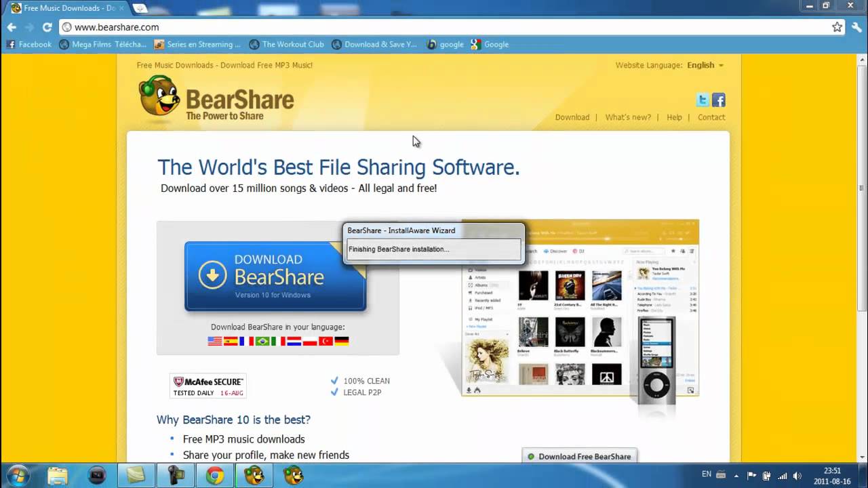Open the Help link in site navigation
868x488 pixels.
coord(674,117)
